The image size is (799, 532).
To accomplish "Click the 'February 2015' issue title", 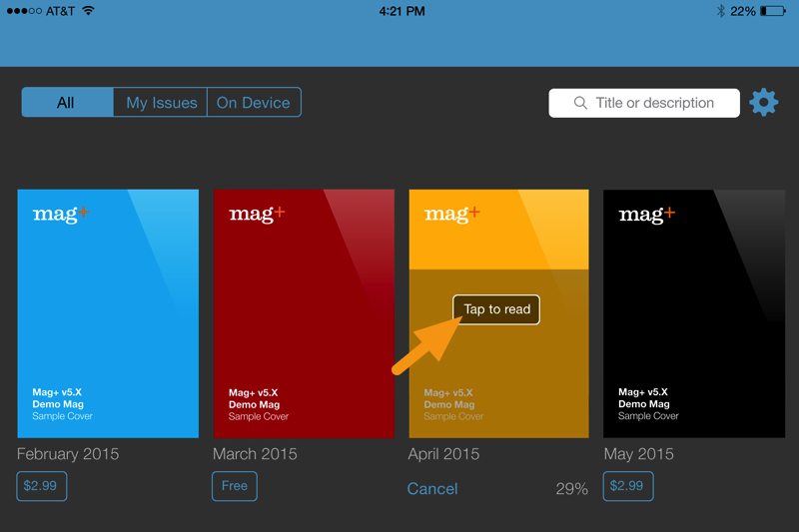I will click(x=68, y=454).
